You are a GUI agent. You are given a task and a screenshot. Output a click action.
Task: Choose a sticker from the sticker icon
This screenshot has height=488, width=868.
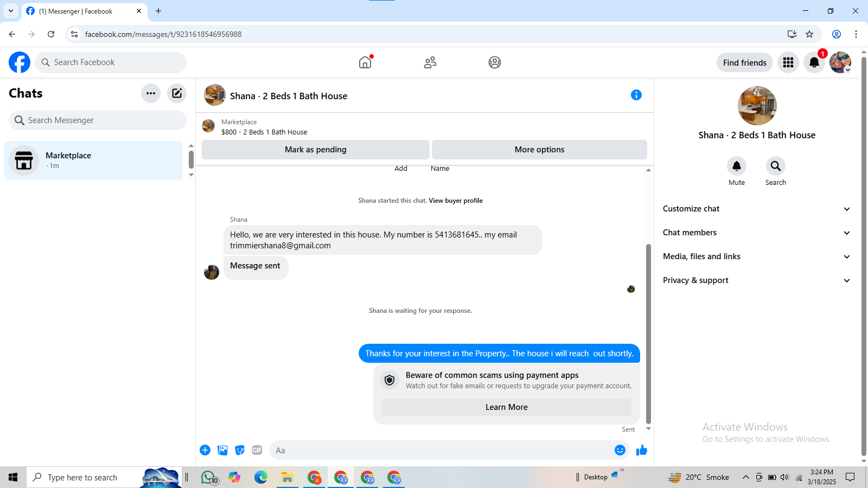pyautogui.click(x=240, y=450)
